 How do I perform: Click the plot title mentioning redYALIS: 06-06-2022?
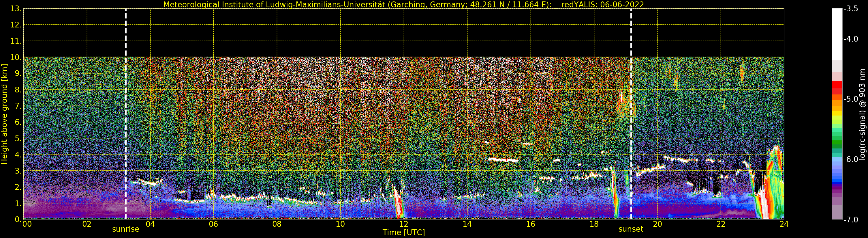[404, 4]
